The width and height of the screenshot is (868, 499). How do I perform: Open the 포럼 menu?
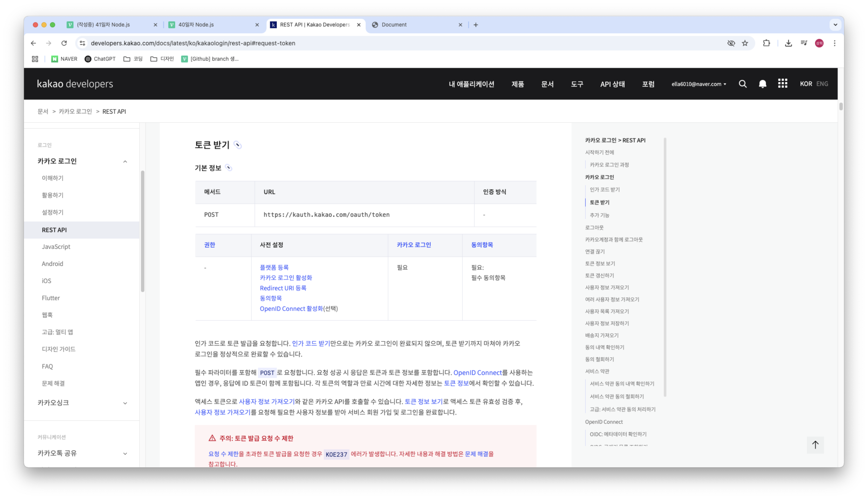pos(648,84)
